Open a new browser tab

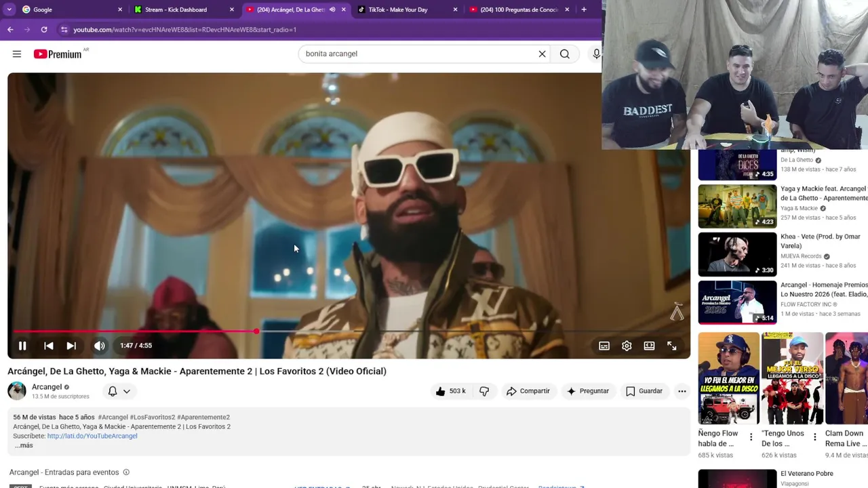(584, 9)
